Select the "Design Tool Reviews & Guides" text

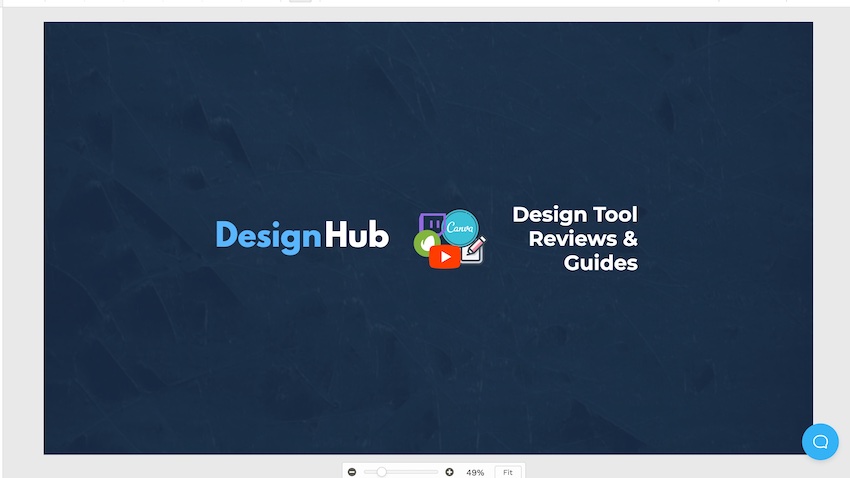(575, 238)
